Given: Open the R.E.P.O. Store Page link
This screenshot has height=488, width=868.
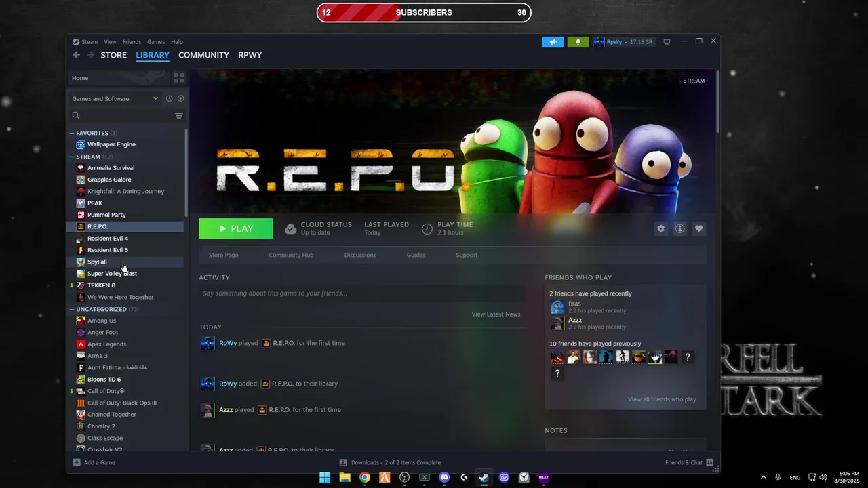Looking at the screenshot, I should click(223, 255).
